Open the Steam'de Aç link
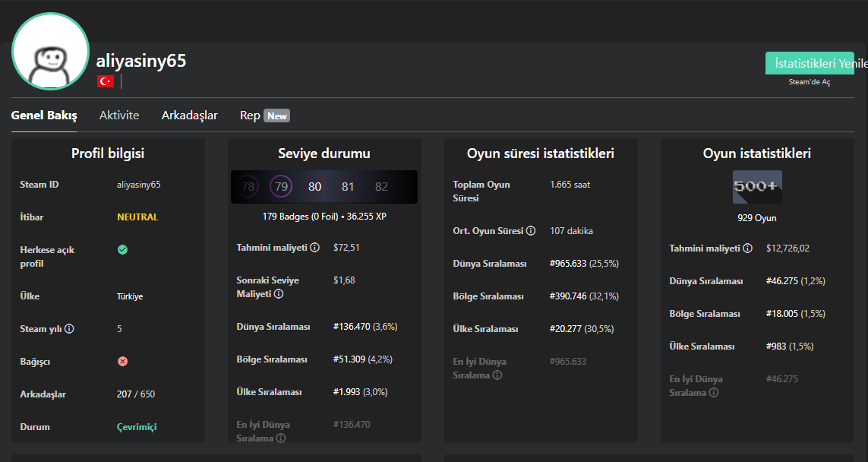Viewport: 868px width, 462px height. [x=810, y=82]
